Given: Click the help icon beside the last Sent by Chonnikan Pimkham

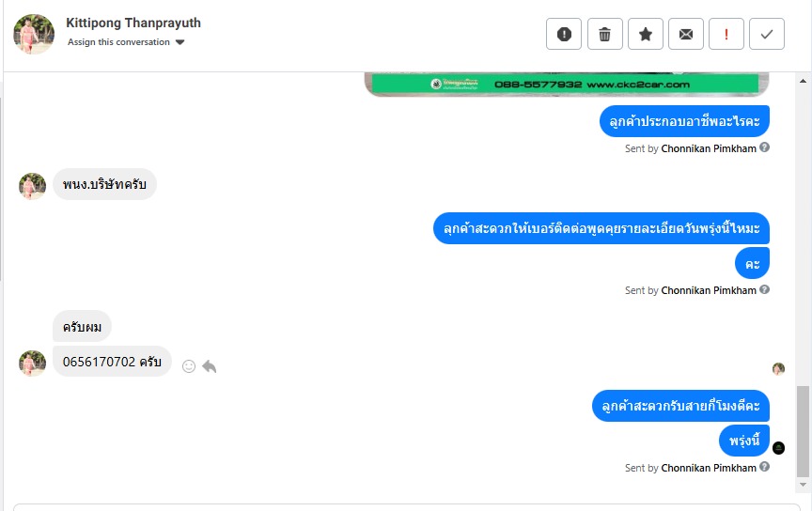Looking at the screenshot, I should 764,467.
